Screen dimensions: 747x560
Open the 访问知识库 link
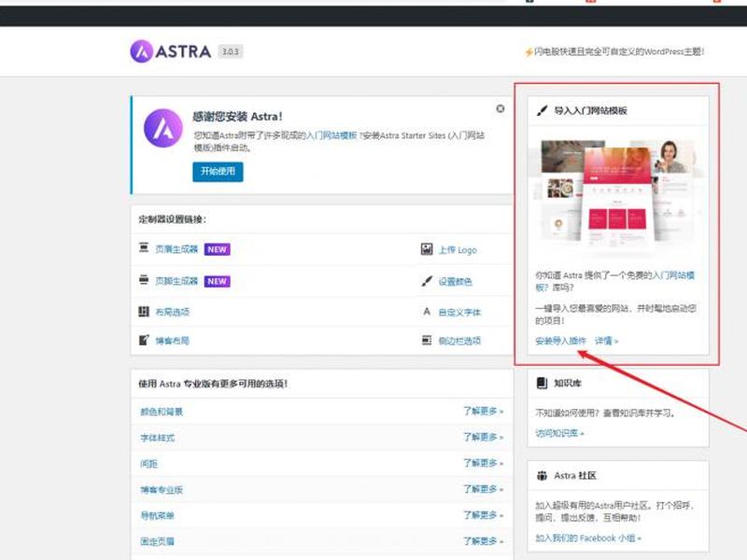[558, 433]
